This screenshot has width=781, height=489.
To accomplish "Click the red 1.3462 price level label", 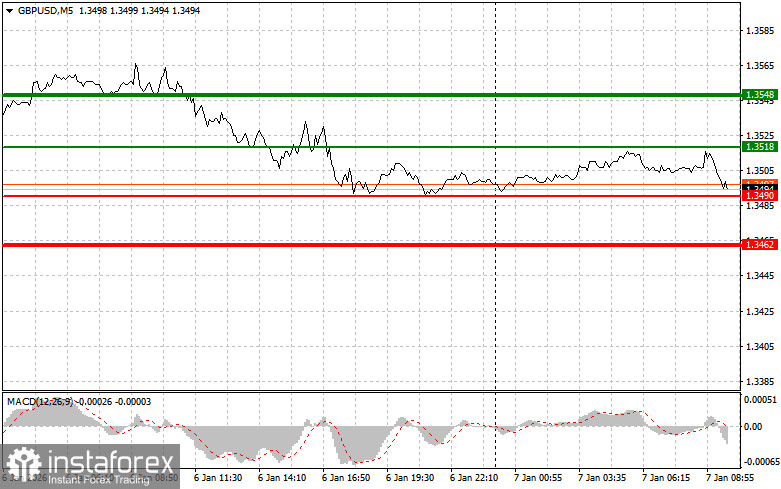I will click(760, 244).
